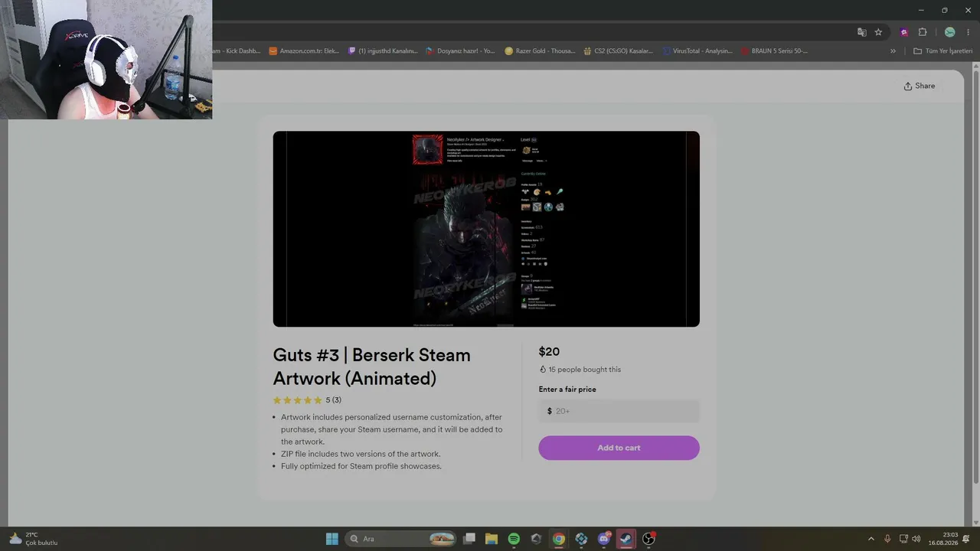
Task: Show hidden system tray icons
Action: [x=871, y=539]
